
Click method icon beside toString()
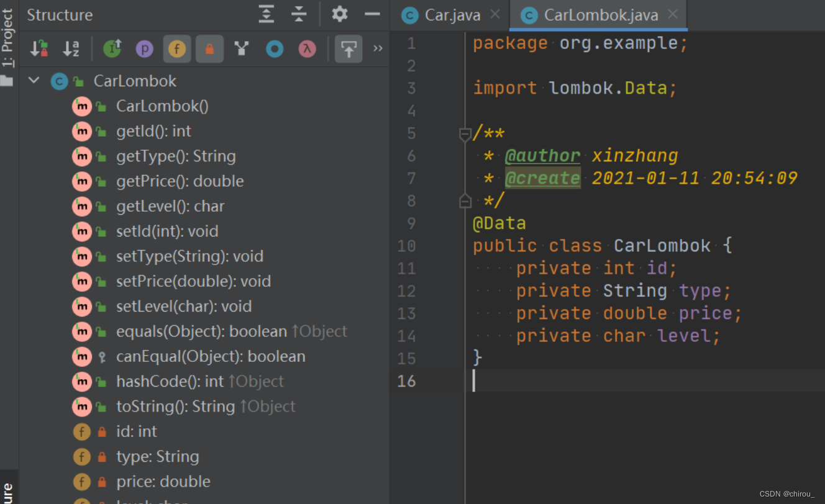81,407
